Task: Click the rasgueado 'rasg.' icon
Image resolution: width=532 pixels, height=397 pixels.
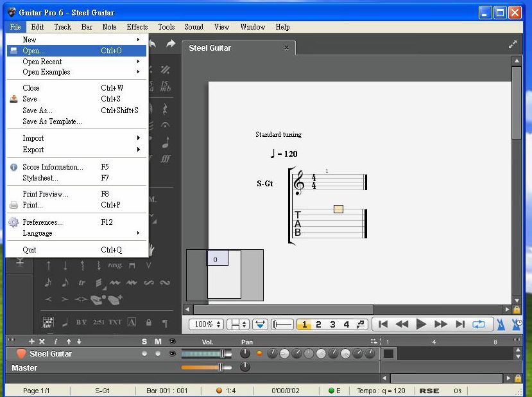Action: [x=115, y=265]
